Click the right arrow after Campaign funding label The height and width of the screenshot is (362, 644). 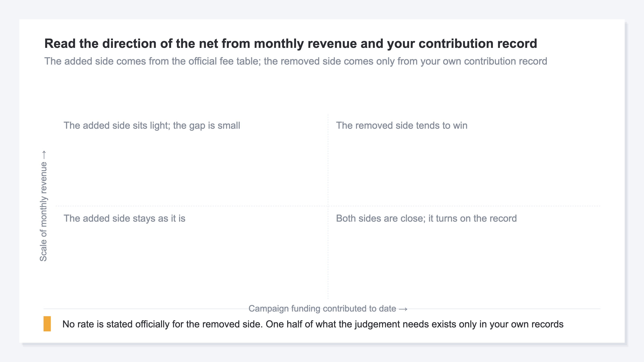tap(403, 309)
